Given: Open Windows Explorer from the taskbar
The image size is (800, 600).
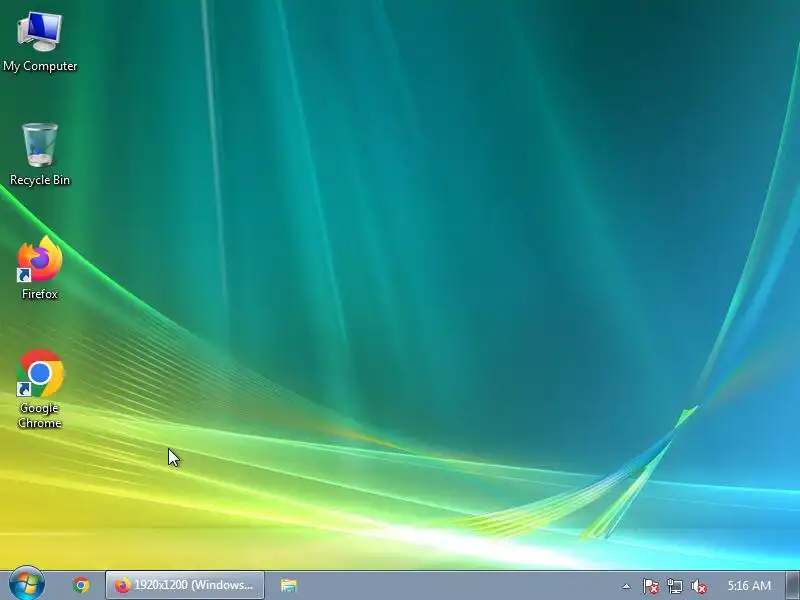Looking at the screenshot, I should (x=289, y=585).
